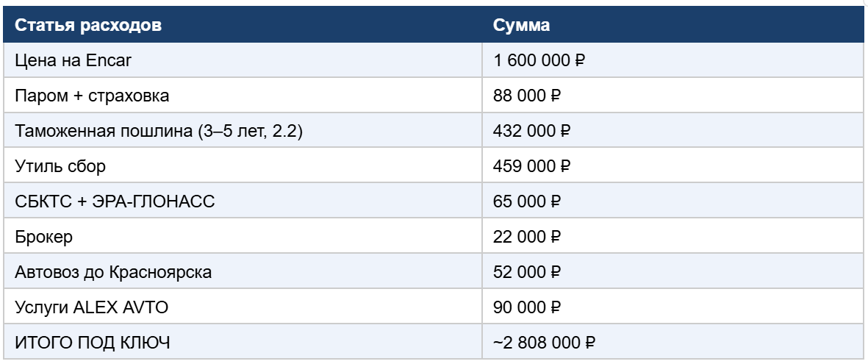
Task: Select the 'Таможенная пошлина (3–5 лет, 2.2)' cell
Action: tap(243, 131)
